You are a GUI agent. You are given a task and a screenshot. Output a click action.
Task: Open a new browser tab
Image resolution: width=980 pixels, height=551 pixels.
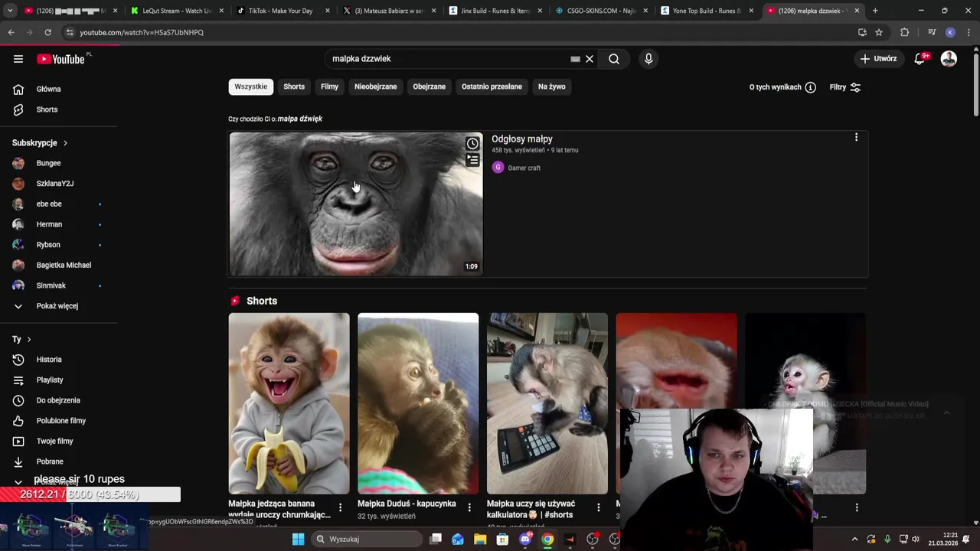click(875, 11)
